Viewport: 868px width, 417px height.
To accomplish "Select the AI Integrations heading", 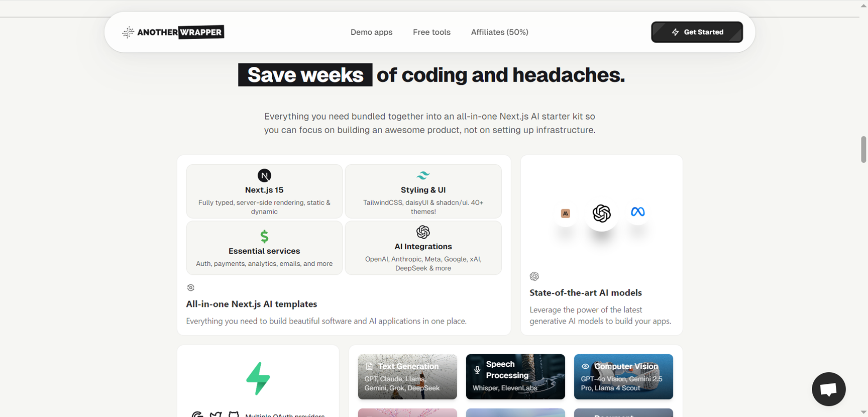I will pos(423,246).
